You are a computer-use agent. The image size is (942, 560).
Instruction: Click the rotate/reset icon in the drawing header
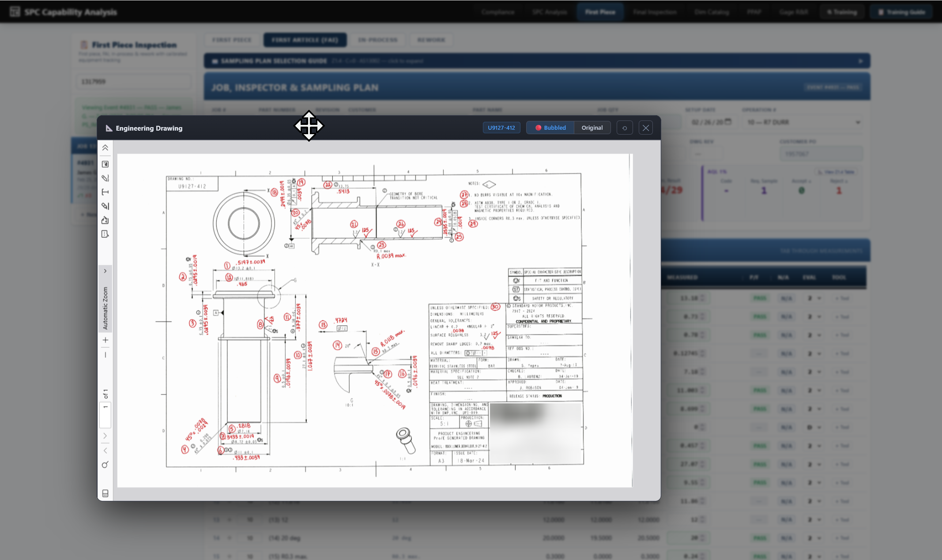coord(624,128)
